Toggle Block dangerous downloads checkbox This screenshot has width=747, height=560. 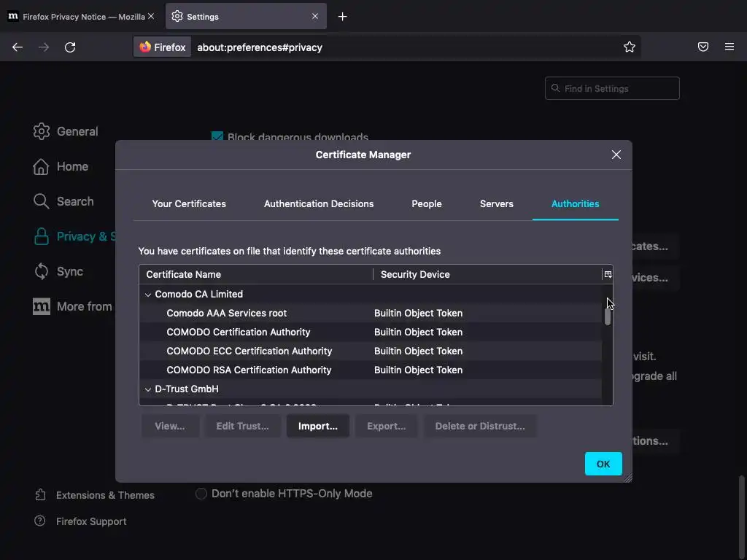pyautogui.click(x=217, y=136)
